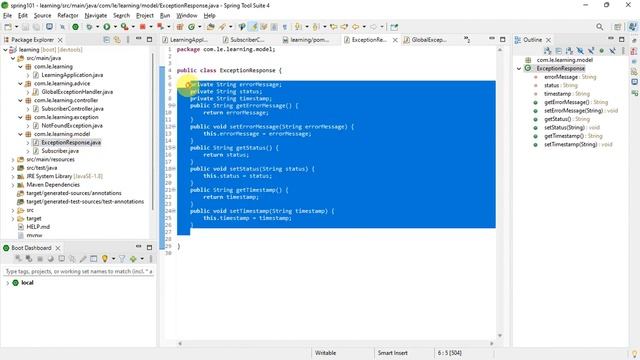This screenshot has height=360, width=640.
Task: Click the open console icon in Boot Dashboard
Action: pos(61,259)
